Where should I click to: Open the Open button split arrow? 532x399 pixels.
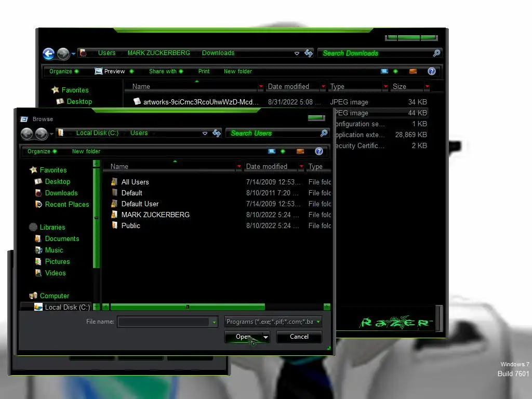265,337
